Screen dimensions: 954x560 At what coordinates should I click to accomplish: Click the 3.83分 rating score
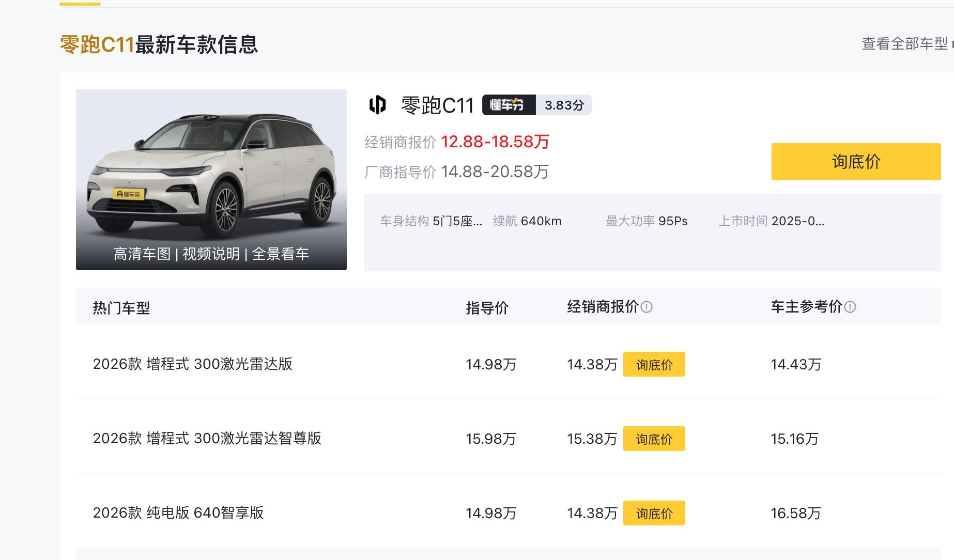tap(564, 105)
